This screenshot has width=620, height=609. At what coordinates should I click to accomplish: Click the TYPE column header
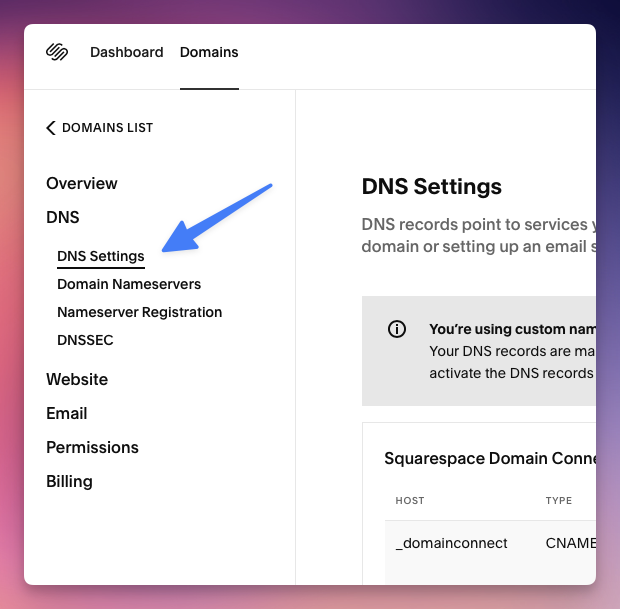559,501
